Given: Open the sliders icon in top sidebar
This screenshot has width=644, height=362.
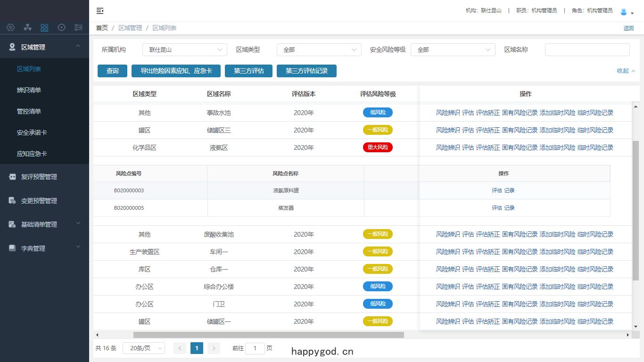Looking at the screenshot, I should tap(78, 27).
